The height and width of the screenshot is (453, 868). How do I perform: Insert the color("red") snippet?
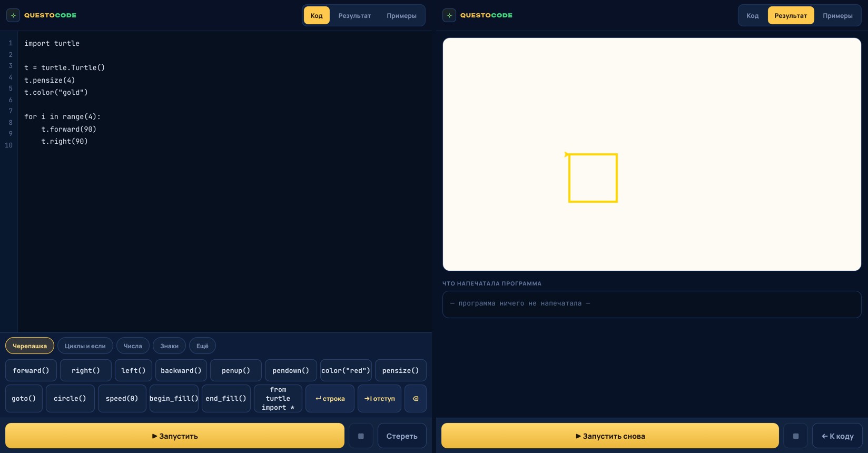(346, 370)
